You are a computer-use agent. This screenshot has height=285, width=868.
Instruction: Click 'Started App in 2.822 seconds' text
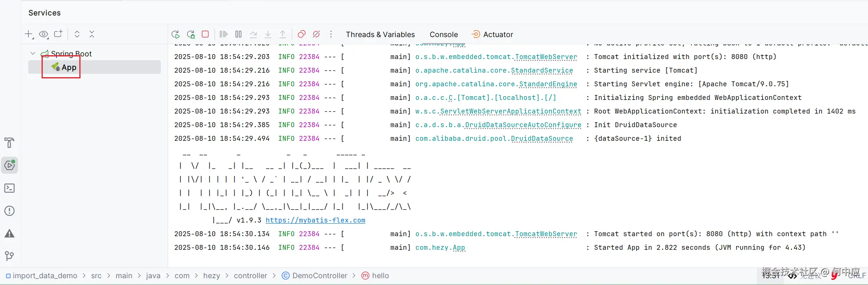[652, 248]
